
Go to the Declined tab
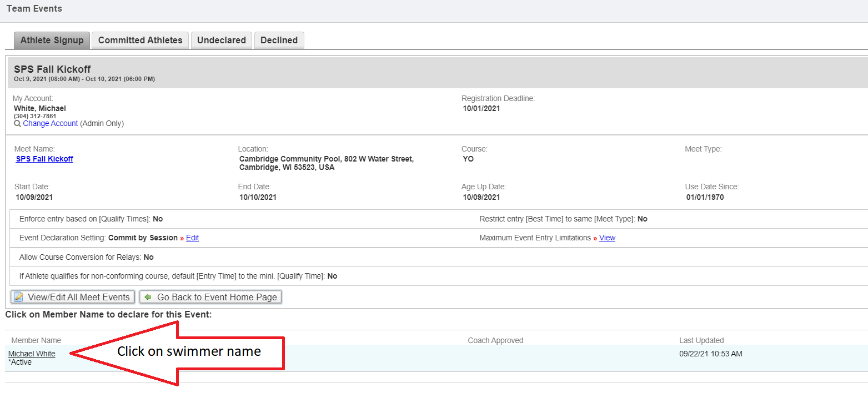(279, 40)
